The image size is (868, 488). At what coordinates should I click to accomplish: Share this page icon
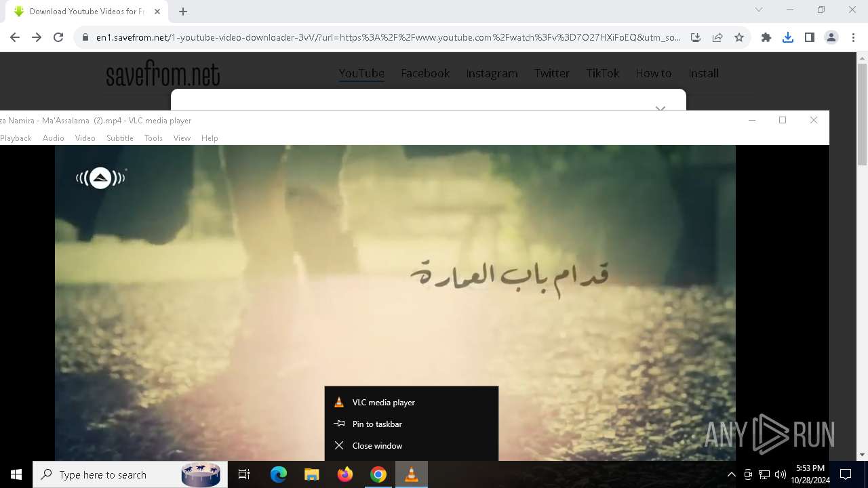tap(717, 38)
